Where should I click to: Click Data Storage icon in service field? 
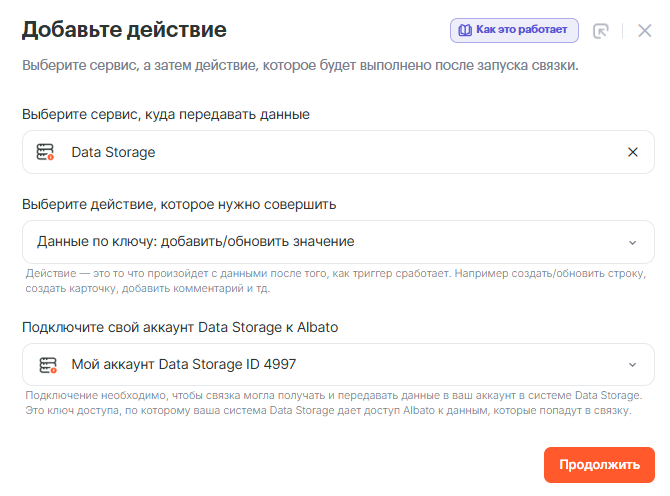click(46, 152)
